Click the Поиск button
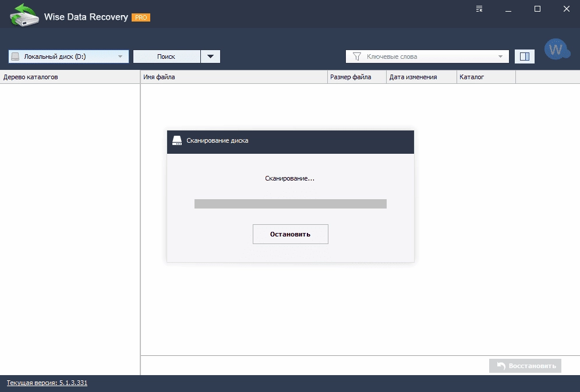Screen dimensions: 580x392 click(x=167, y=56)
